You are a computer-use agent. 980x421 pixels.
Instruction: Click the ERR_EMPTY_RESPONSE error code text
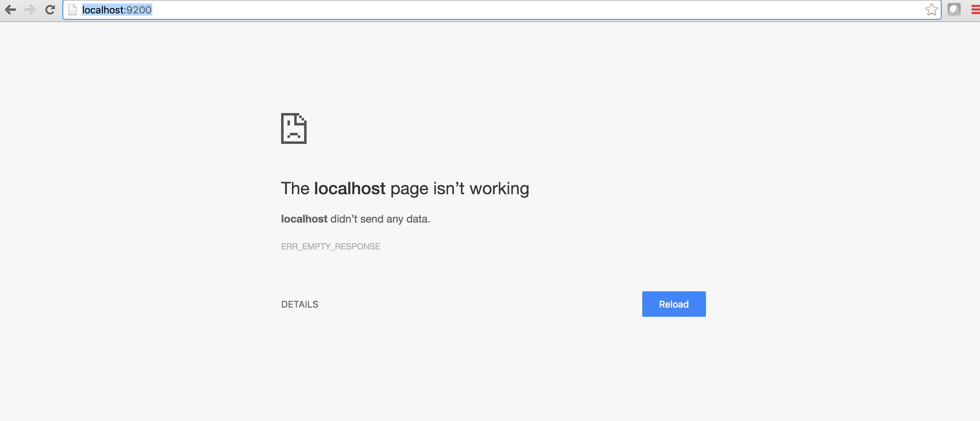(330, 246)
